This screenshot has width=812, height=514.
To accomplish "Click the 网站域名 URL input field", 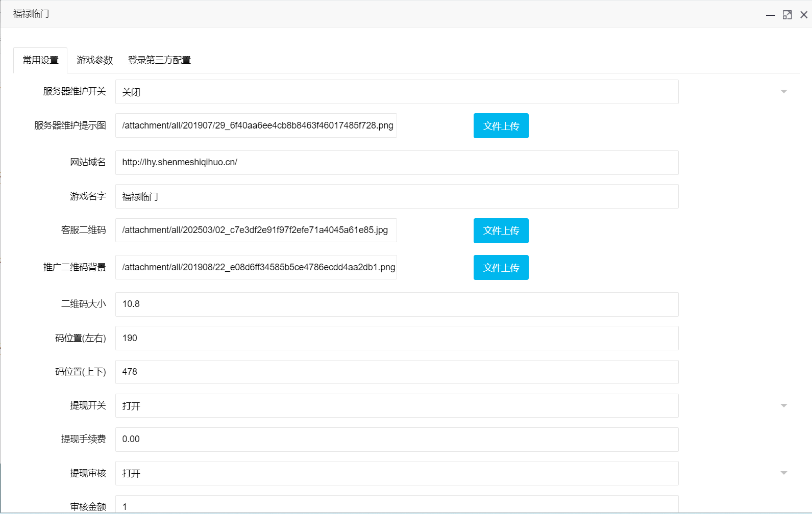I will pyautogui.click(x=397, y=163).
